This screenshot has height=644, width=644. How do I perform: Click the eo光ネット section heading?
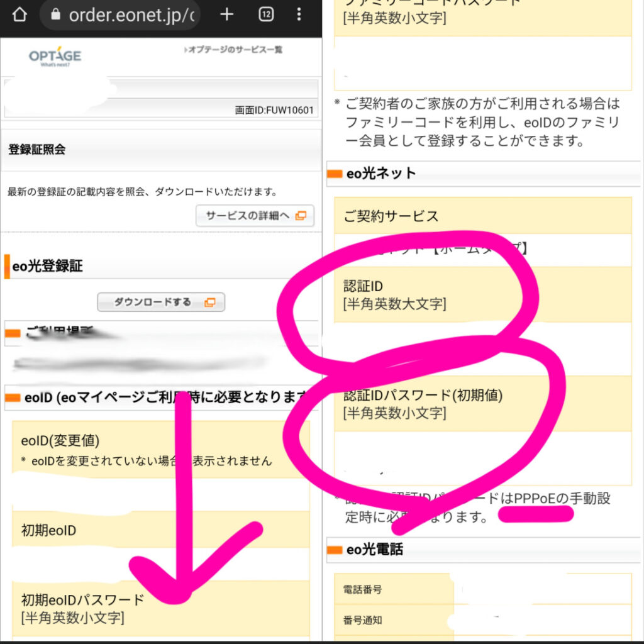(381, 174)
